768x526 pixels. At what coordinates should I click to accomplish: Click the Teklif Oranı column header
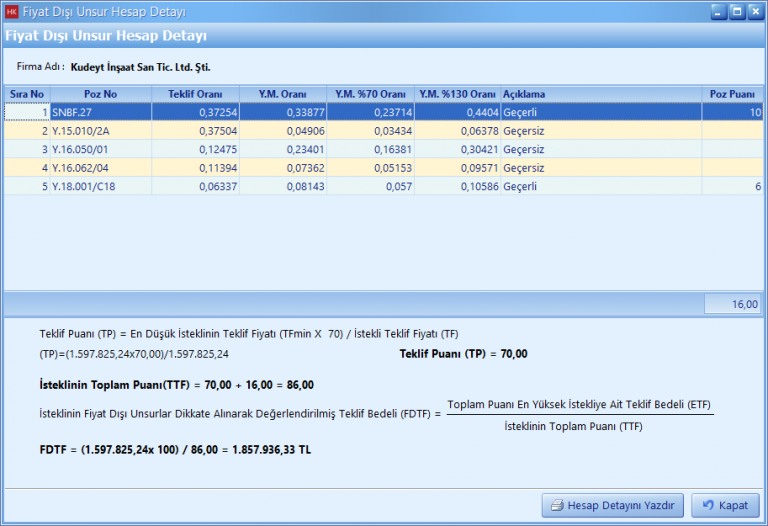(195, 94)
